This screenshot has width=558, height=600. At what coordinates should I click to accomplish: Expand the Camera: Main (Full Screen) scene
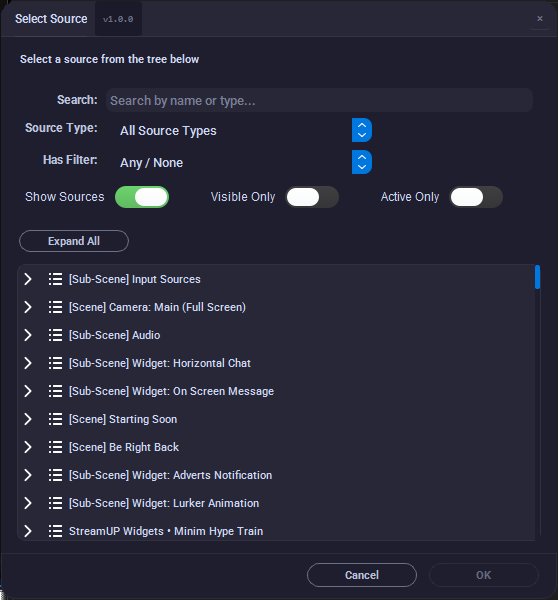pos(28,307)
